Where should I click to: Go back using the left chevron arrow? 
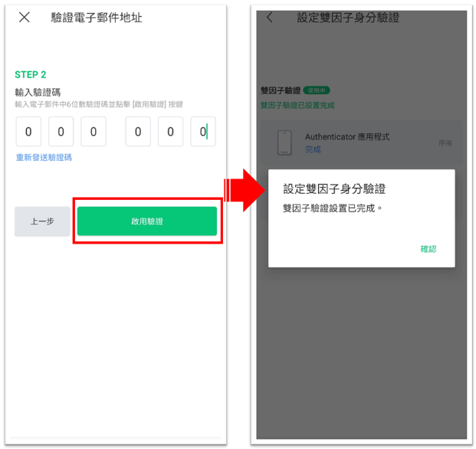(270, 18)
